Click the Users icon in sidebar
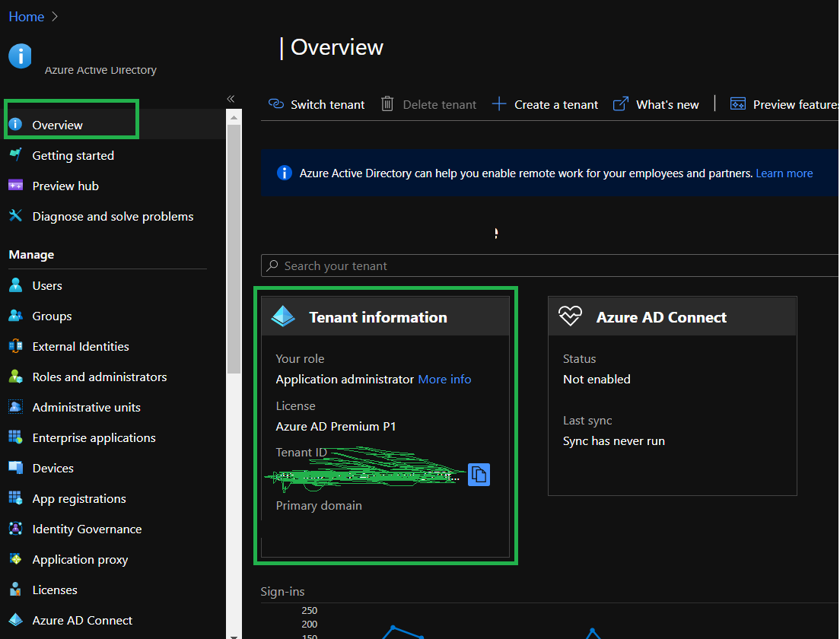 [16, 285]
